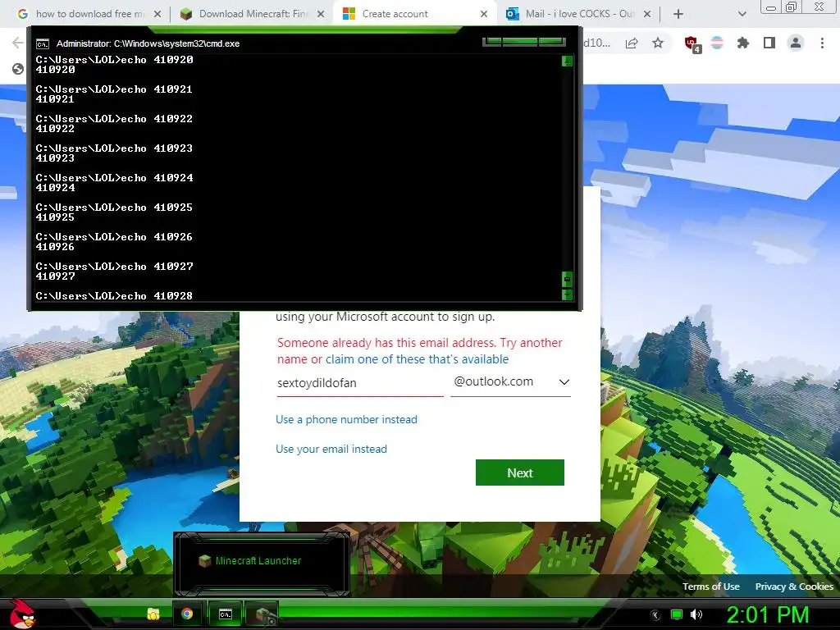840x630 pixels.
Task: Click the Minecraft Launcher taskbar icon
Action: point(264,614)
